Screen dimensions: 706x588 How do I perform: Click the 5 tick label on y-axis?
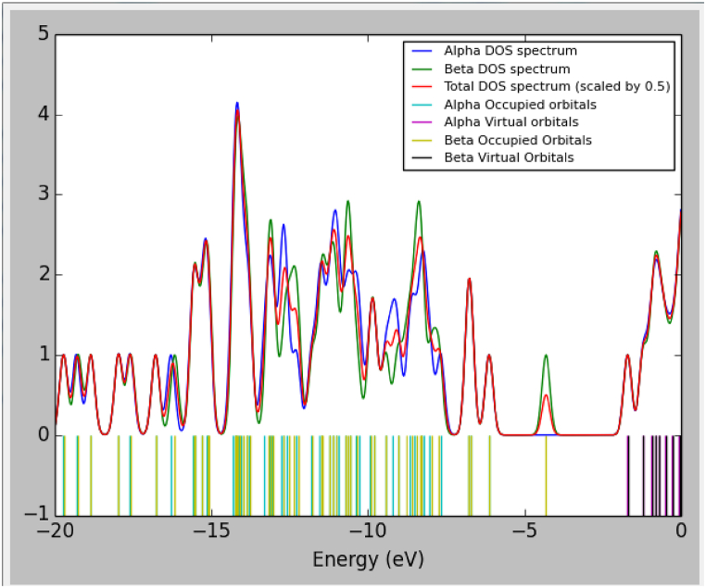click(x=43, y=35)
